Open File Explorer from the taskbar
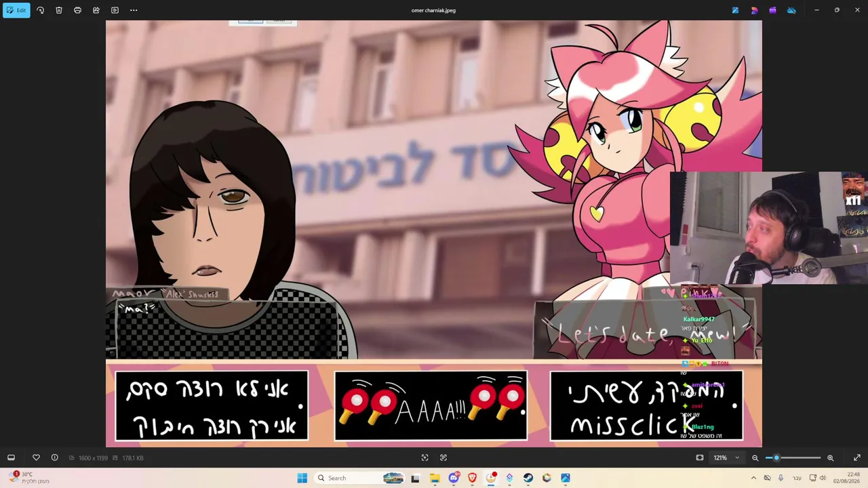The height and width of the screenshot is (488, 868). pyautogui.click(x=435, y=478)
